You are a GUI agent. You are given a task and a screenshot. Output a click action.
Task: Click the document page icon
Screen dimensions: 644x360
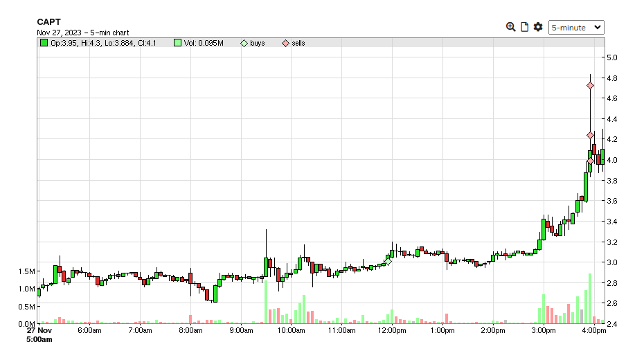tap(524, 27)
